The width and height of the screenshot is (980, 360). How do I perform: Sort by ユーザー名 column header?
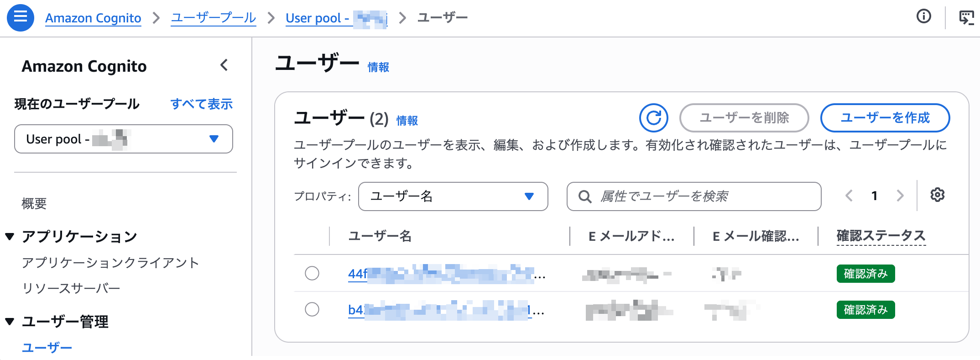[380, 236]
